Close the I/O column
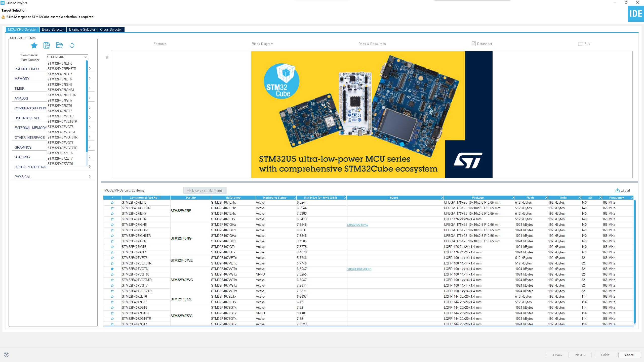 pyautogui.click(x=600, y=198)
